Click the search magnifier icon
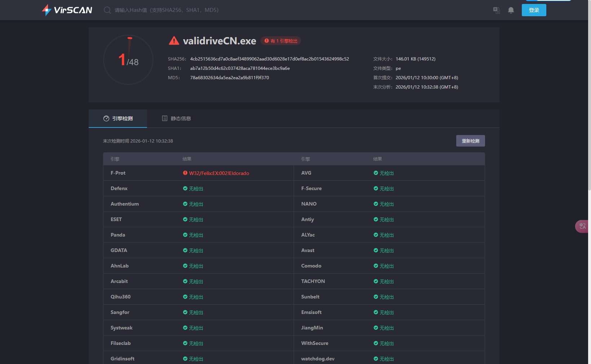591x364 pixels. tap(107, 10)
